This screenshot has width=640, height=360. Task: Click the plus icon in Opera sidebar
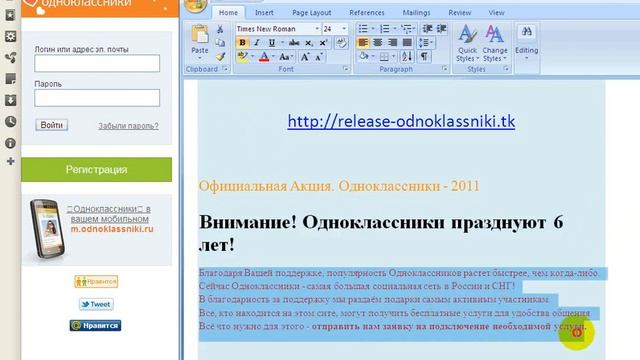pyautogui.click(x=11, y=162)
